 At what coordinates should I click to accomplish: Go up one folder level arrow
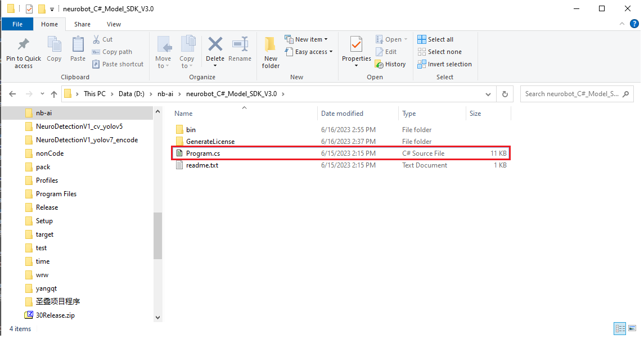tap(54, 94)
